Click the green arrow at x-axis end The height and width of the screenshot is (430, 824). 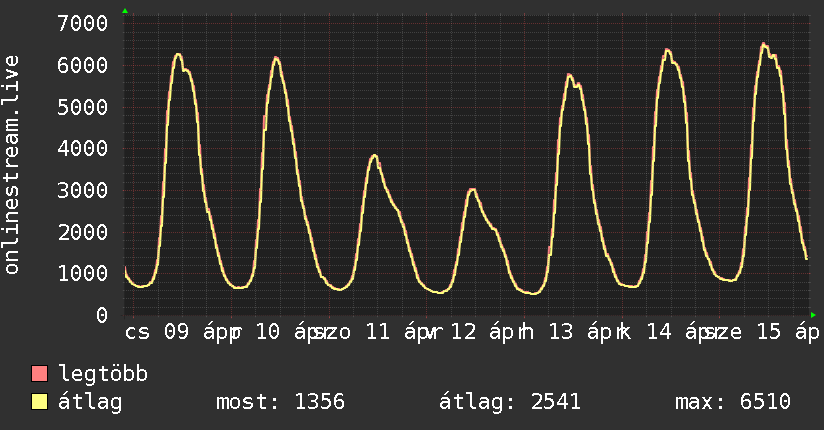click(813, 315)
